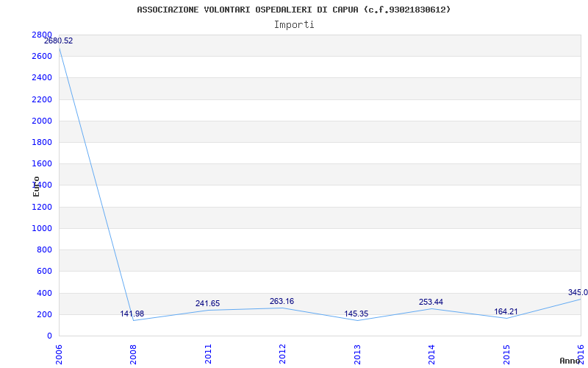Viewport: 588px width, 368px height.
Task: Click the 2008 x-axis year label
Action: [134, 355]
